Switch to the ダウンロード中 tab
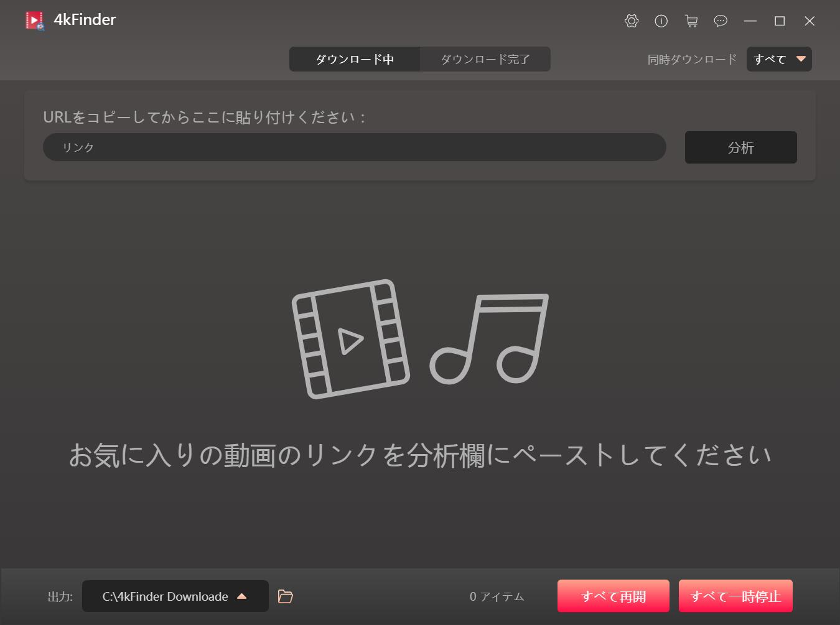This screenshot has width=840, height=625. pos(355,59)
